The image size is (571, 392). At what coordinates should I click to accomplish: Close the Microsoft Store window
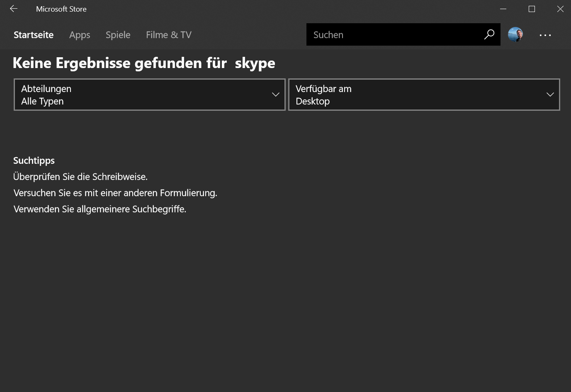[560, 9]
